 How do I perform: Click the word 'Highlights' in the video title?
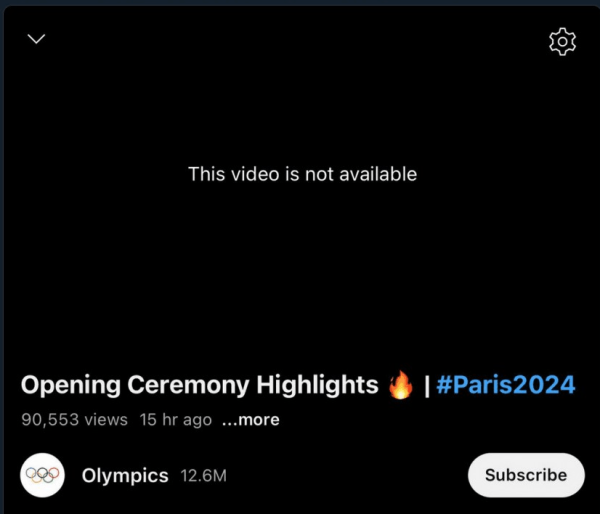coord(317,385)
